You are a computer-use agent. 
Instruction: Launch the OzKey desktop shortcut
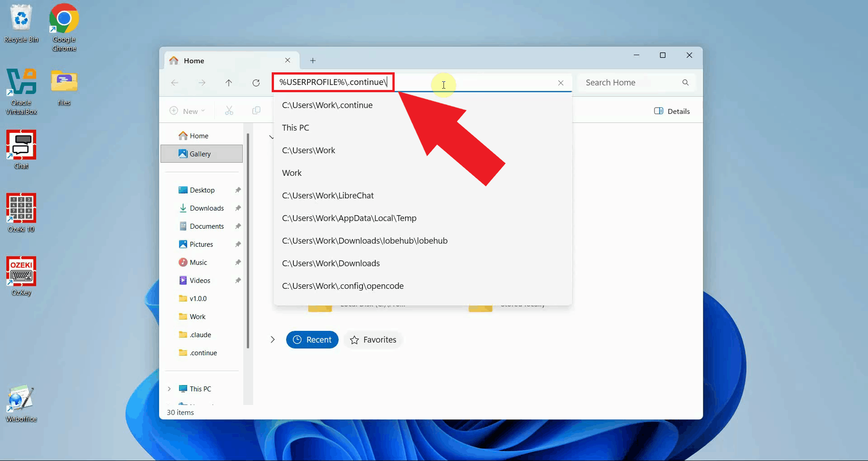[21, 276]
